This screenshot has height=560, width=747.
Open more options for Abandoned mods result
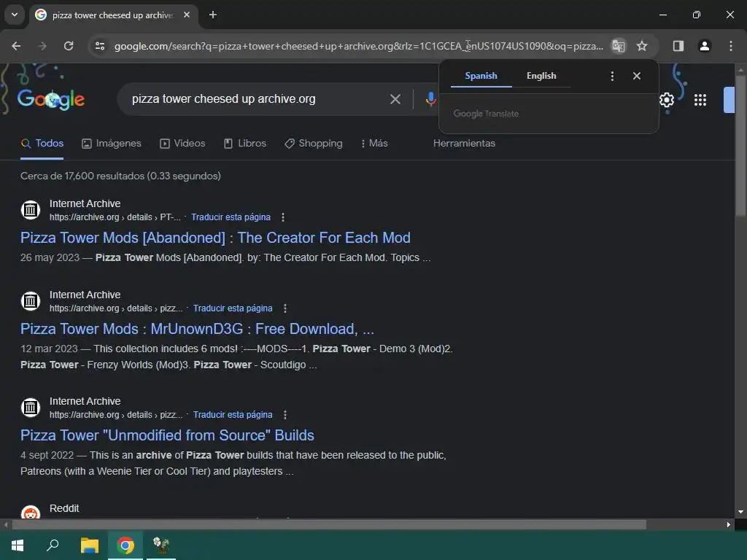coord(283,217)
